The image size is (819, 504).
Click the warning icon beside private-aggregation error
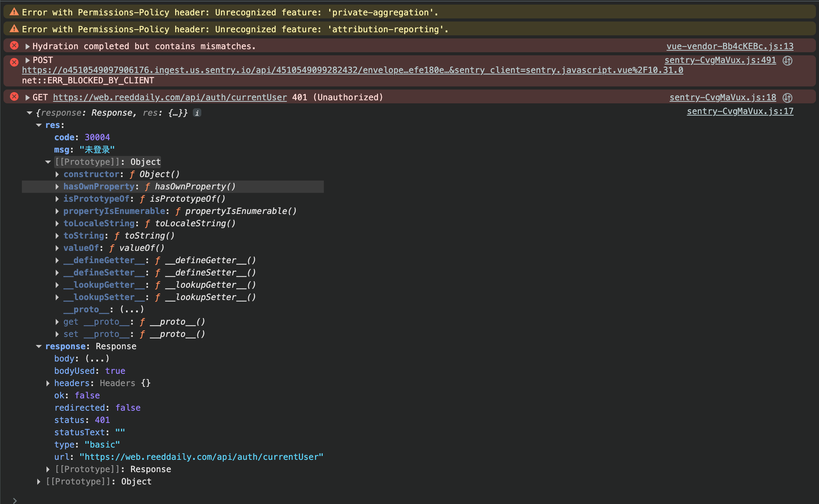pos(14,12)
